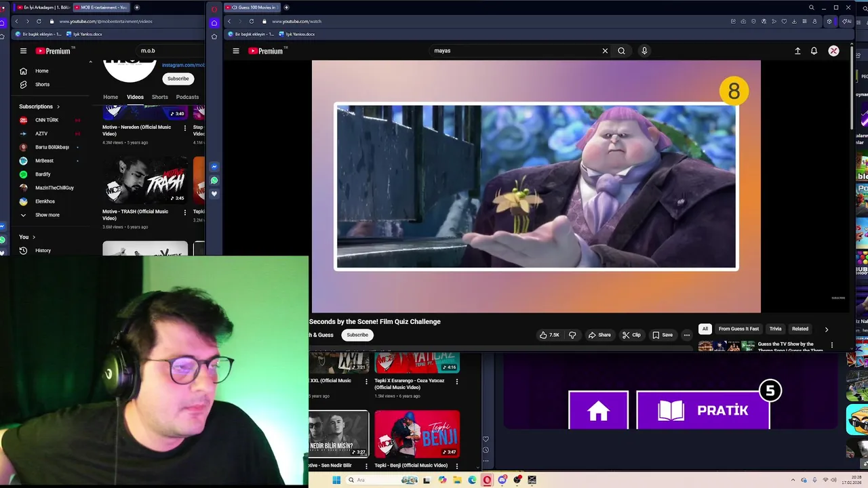Reload the youtube.com/watch page
The width and height of the screenshot is (868, 488).
[252, 21]
